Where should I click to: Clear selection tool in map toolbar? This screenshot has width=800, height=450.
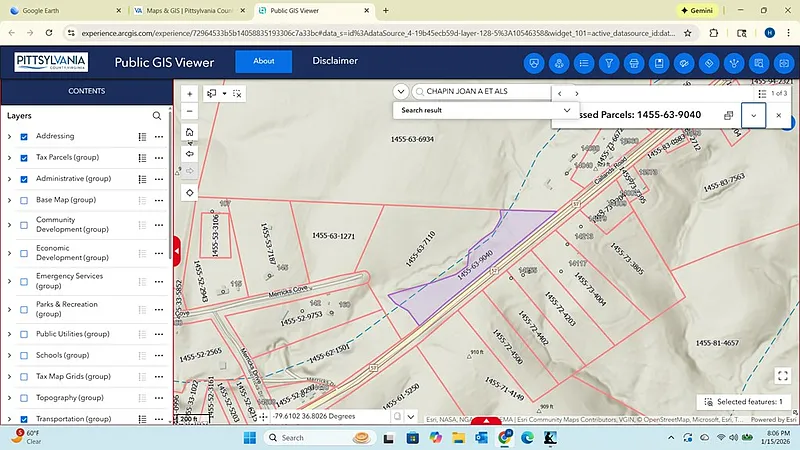pyautogui.click(x=237, y=93)
